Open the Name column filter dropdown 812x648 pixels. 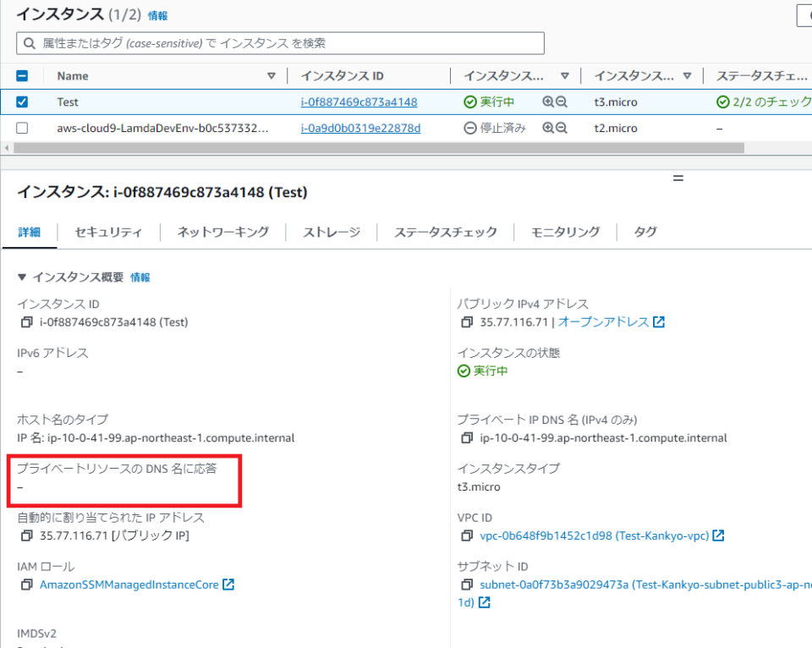[272, 75]
